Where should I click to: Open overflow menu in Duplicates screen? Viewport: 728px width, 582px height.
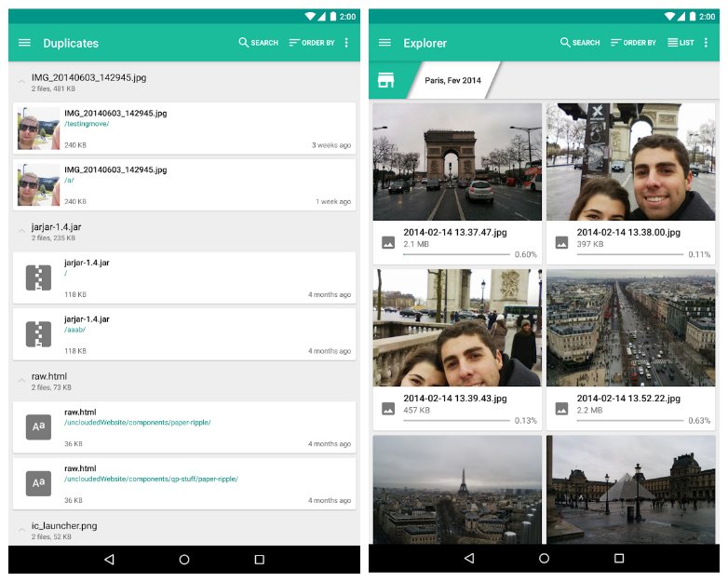pos(346,43)
